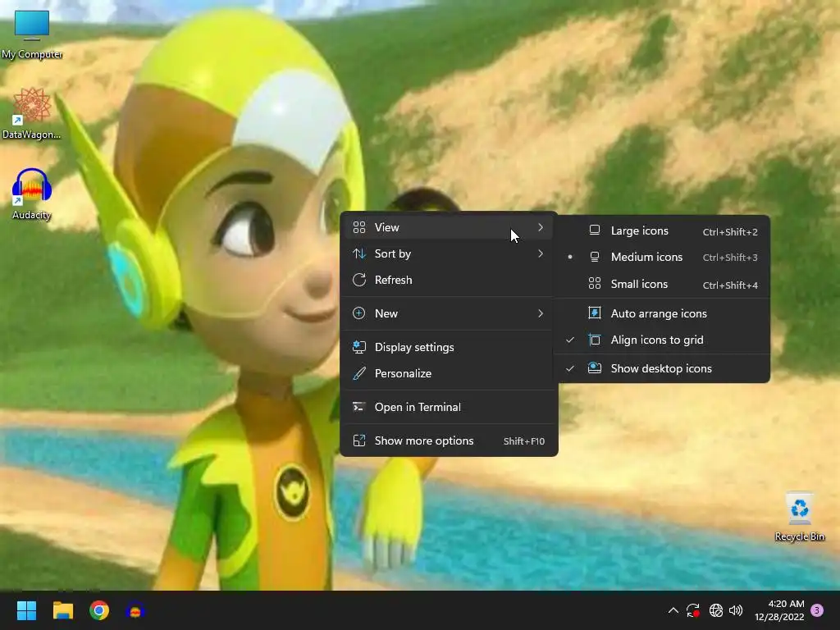Screen dimensions: 840x630
Task: Select the Audacity desktop shortcut
Action: (x=32, y=194)
